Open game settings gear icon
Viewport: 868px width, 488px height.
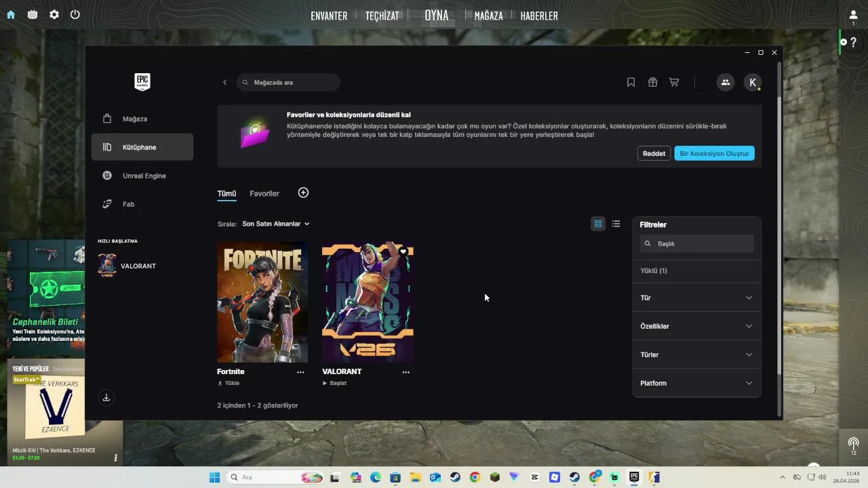54,14
